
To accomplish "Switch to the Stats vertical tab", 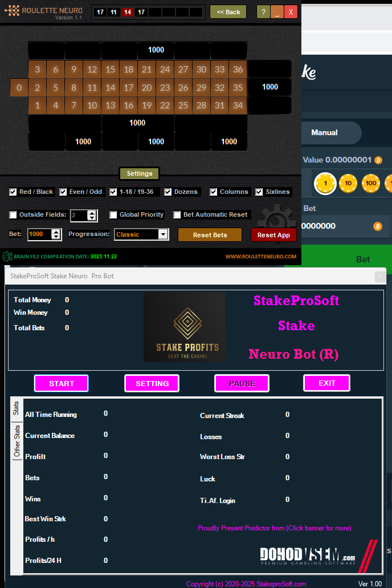I will (16, 408).
